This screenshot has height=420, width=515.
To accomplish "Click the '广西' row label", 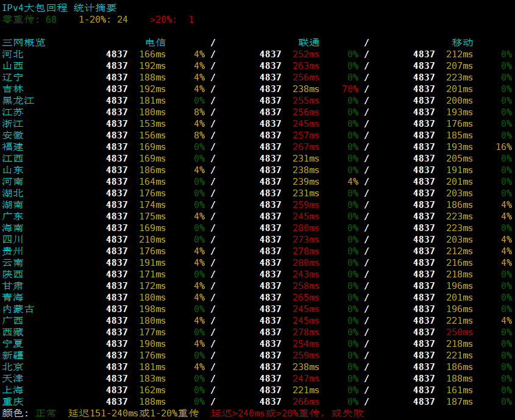I will point(13,321).
